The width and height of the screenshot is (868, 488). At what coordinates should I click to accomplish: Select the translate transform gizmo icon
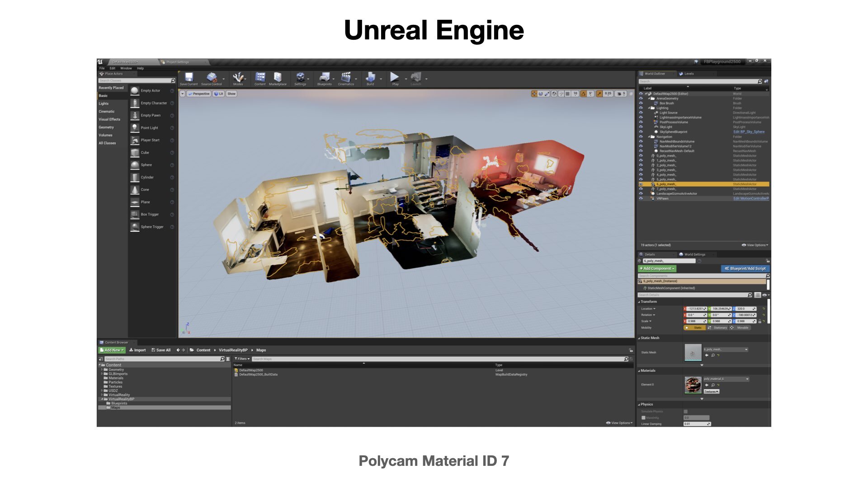[534, 94]
